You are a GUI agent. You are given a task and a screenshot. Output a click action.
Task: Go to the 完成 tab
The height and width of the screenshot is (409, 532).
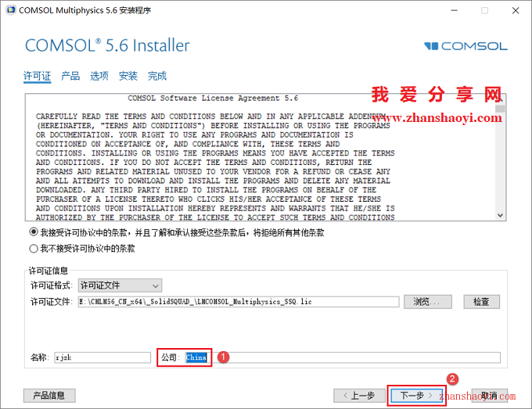point(157,76)
